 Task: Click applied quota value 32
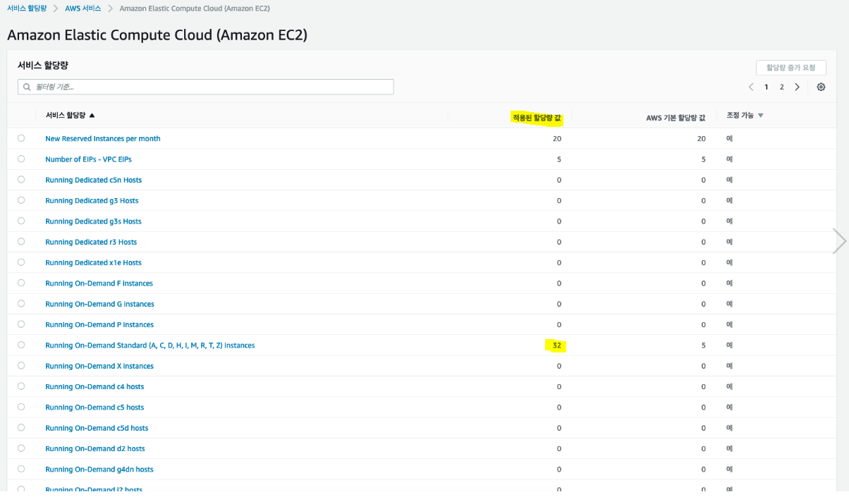[x=557, y=345]
